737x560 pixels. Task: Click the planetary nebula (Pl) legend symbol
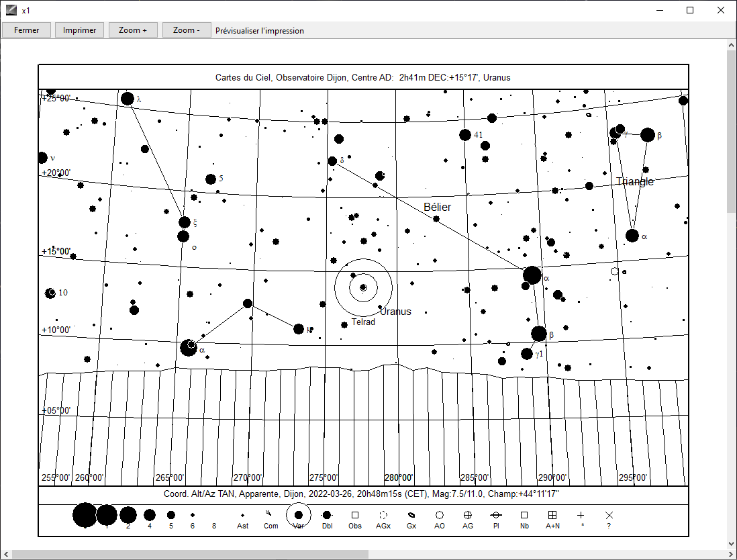click(496, 515)
